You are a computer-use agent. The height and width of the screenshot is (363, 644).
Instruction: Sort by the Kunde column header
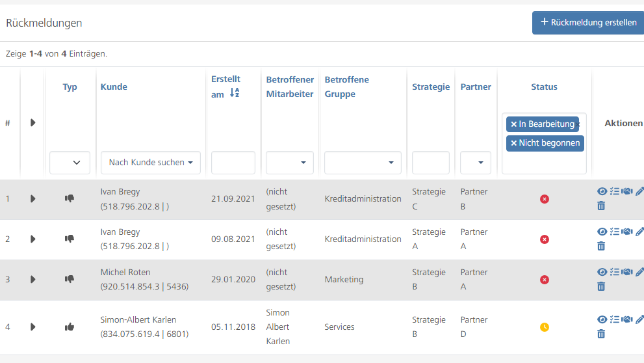coord(114,87)
